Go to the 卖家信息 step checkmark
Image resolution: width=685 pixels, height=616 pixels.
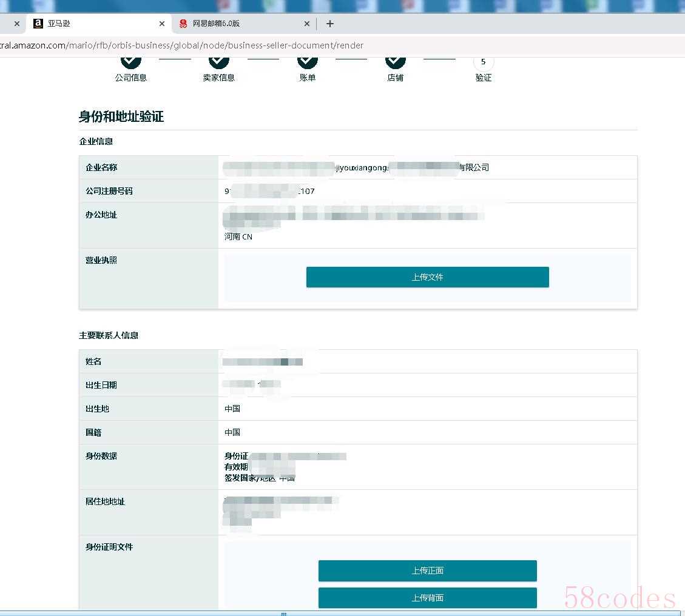coord(219,62)
